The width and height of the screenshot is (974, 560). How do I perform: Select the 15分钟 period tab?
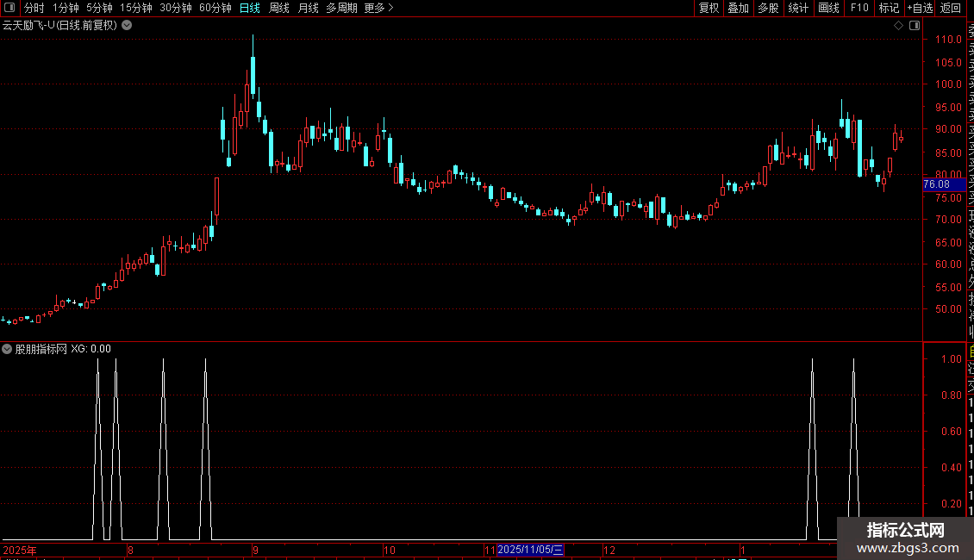pyautogui.click(x=136, y=8)
